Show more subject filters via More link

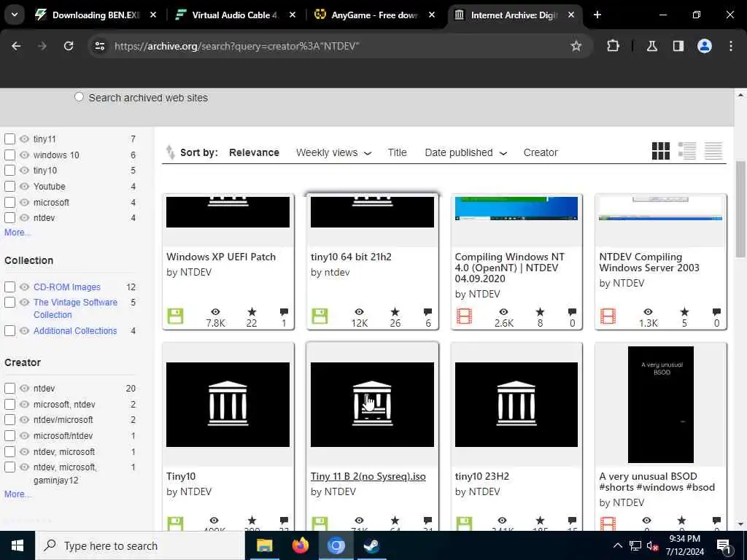click(x=18, y=233)
